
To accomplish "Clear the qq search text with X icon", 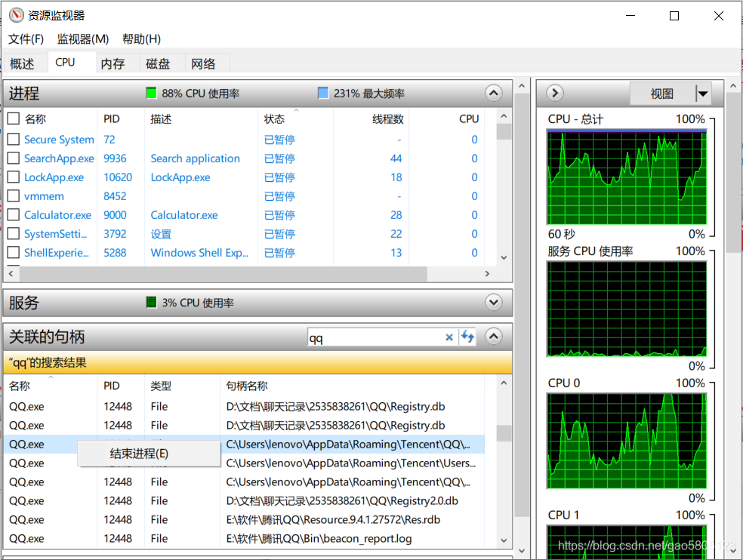I will pyautogui.click(x=449, y=337).
